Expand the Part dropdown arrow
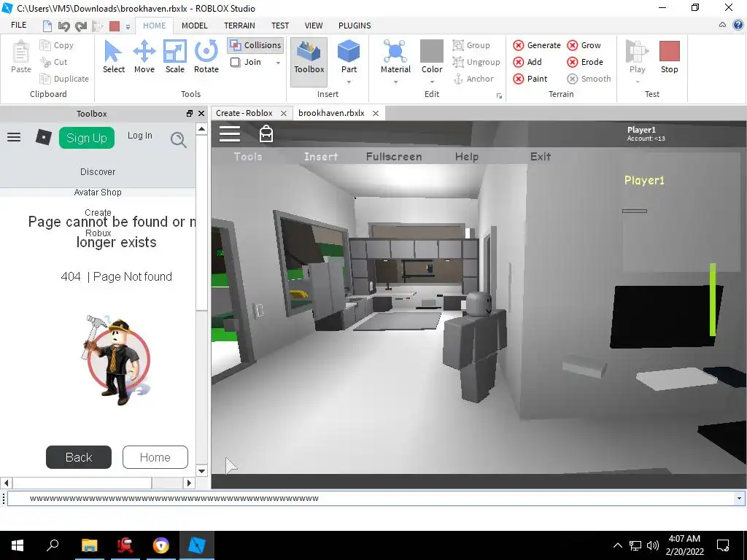Screen dimensions: 747x560 [349, 82]
